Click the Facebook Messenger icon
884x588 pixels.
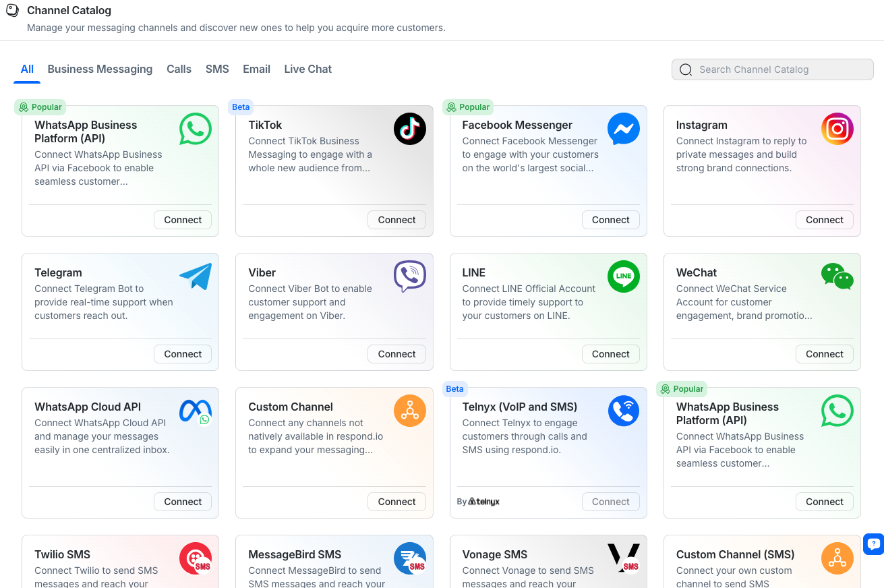[x=623, y=129]
